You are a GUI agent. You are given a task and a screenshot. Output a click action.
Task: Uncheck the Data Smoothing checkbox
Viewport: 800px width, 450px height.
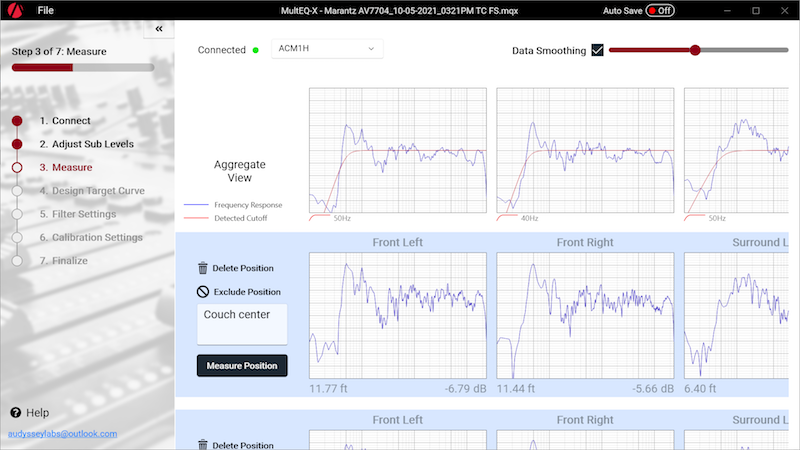(x=597, y=50)
